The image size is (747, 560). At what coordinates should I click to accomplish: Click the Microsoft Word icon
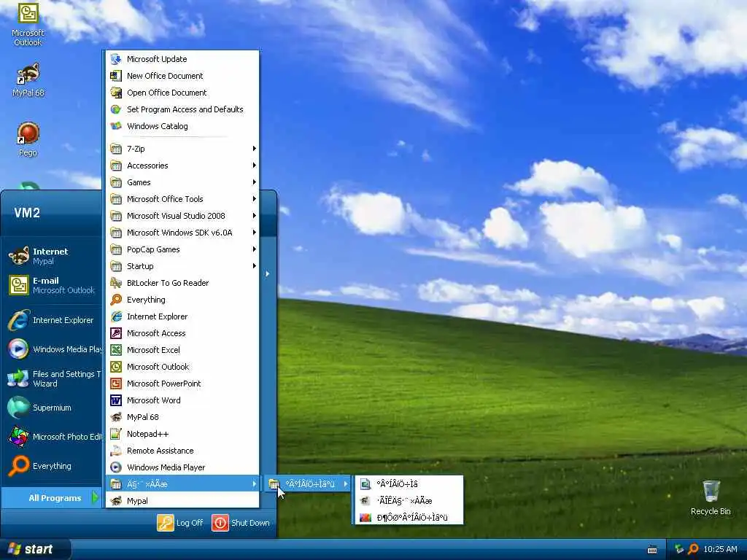pyautogui.click(x=116, y=400)
